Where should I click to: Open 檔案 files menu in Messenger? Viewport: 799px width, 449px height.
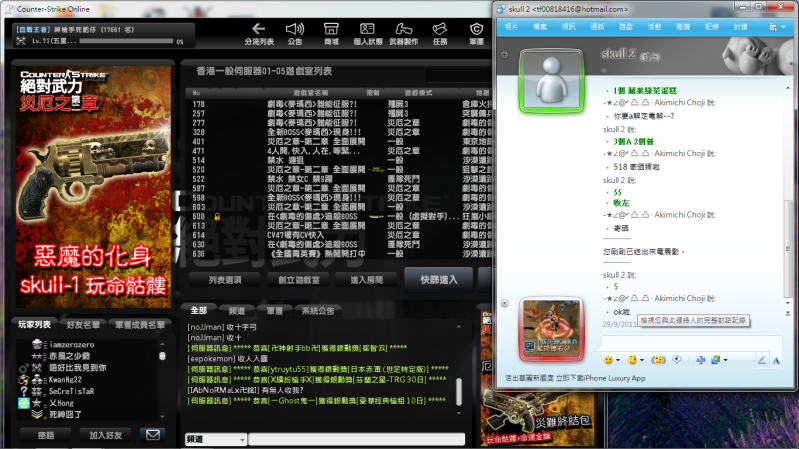click(540, 27)
